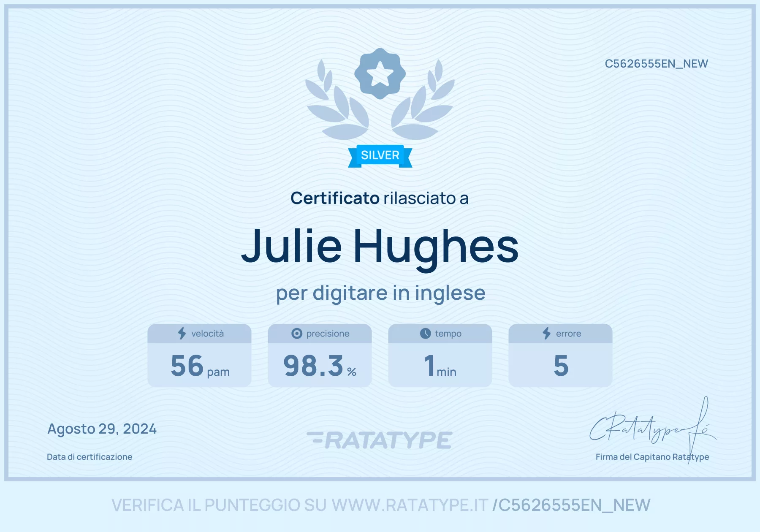
Task: Click the clock icon beside tempo
Action: (x=425, y=334)
